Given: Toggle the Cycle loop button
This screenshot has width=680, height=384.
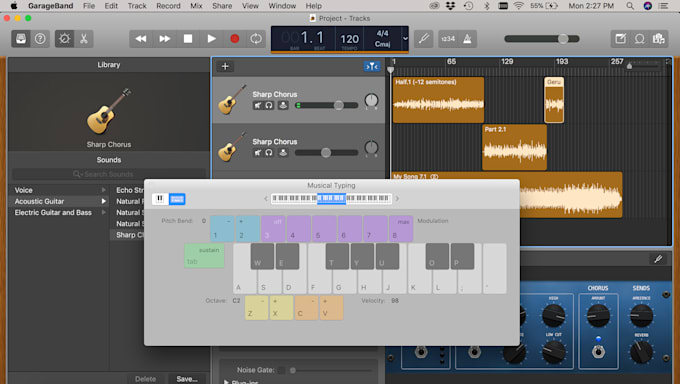Looking at the screenshot, I should point(256,39).
